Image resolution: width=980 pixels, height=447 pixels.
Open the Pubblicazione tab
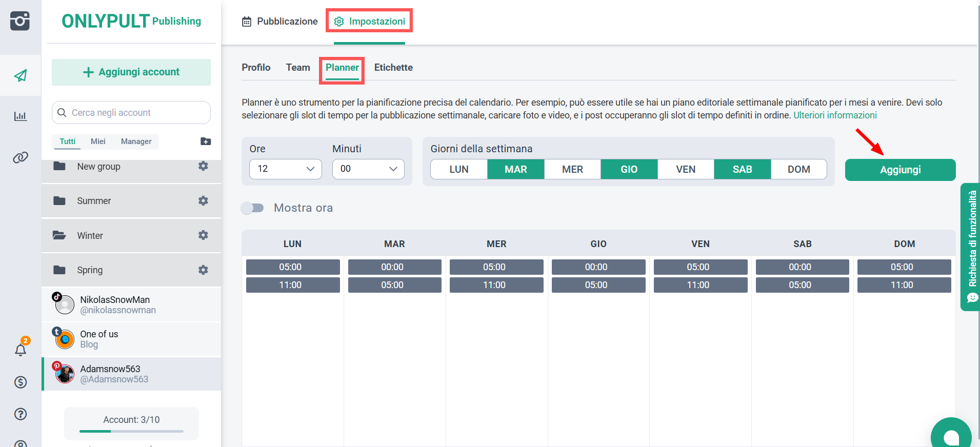pos(280,22)
